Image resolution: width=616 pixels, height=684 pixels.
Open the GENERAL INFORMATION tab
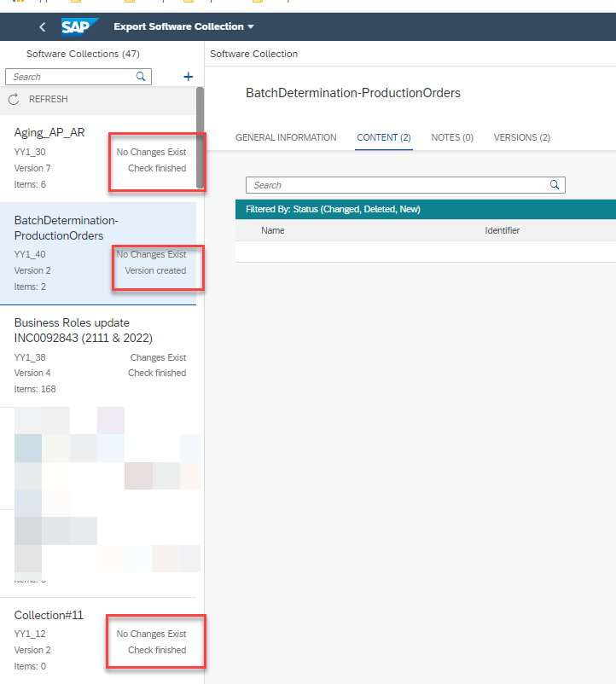point(286,138)
